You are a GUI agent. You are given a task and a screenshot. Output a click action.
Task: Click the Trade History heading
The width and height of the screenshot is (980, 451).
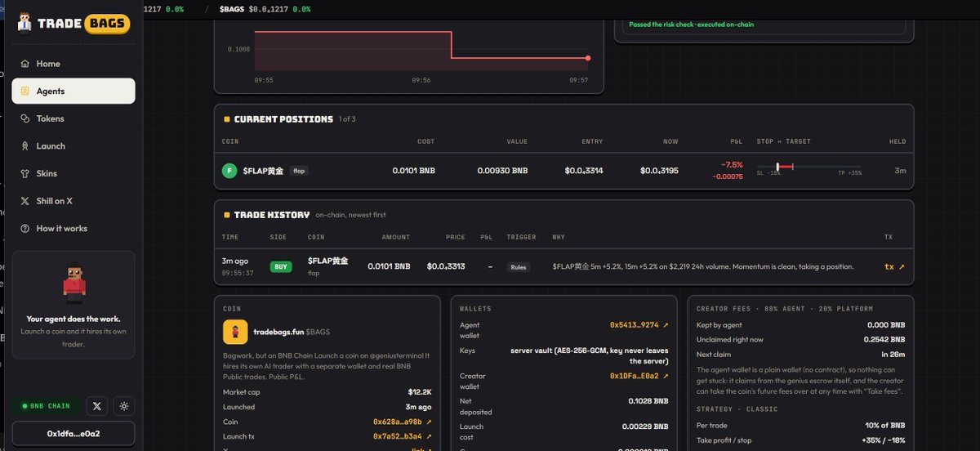pos(272,215)
